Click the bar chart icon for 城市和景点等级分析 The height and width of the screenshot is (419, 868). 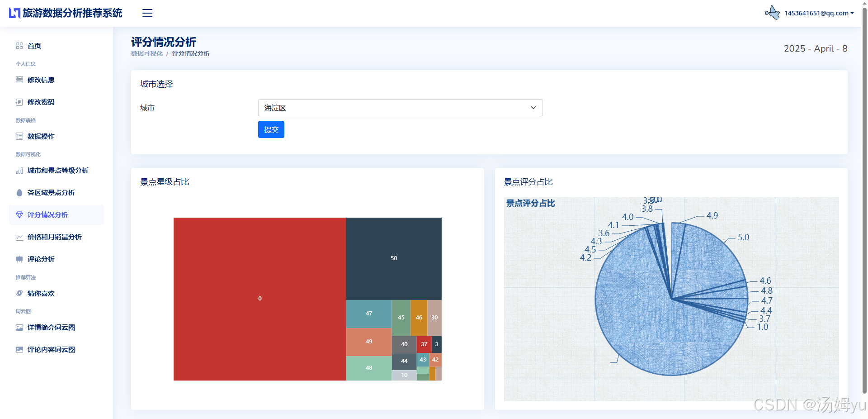19,171
